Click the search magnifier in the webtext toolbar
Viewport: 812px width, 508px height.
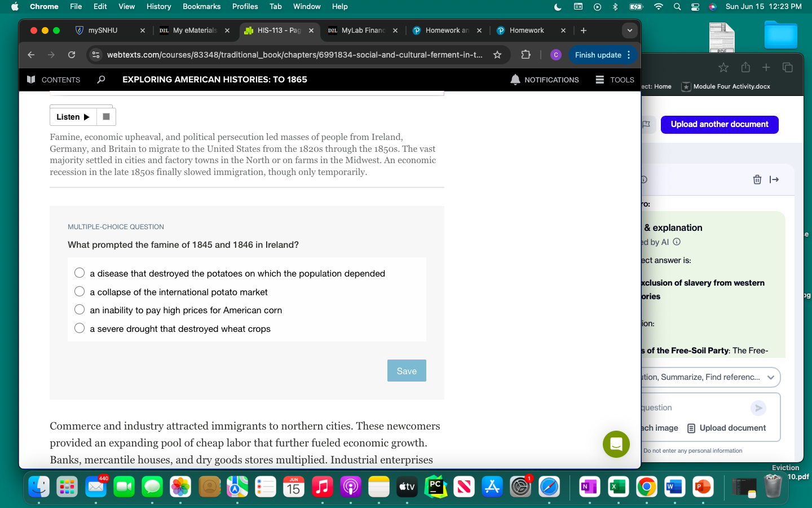[100, 80]
